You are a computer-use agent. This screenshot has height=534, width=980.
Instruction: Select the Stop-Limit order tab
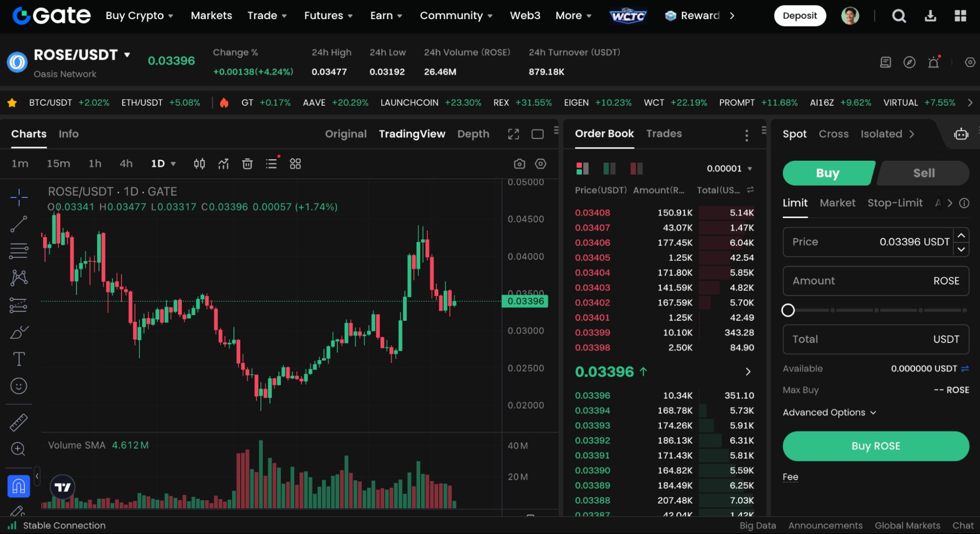[895, 203]
